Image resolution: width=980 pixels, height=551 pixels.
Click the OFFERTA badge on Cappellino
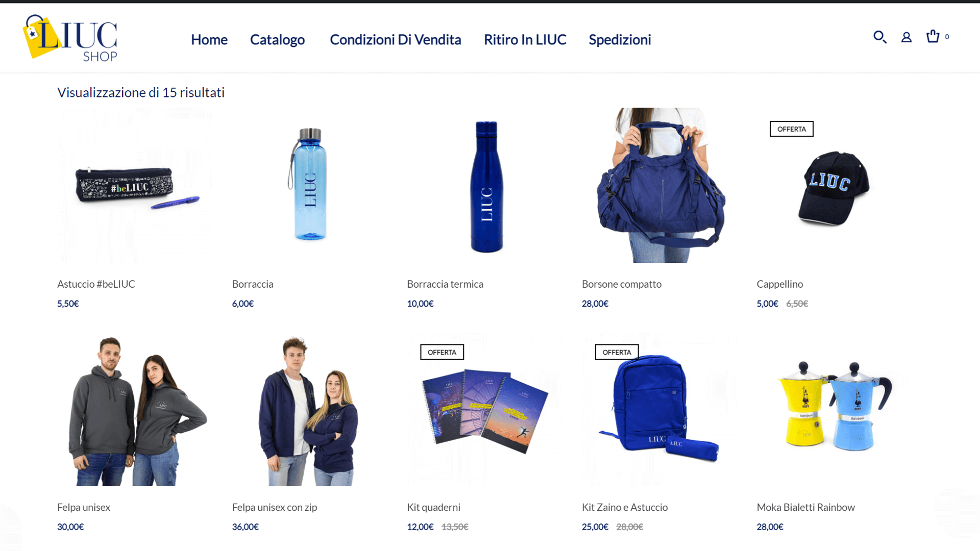[792, 129]
